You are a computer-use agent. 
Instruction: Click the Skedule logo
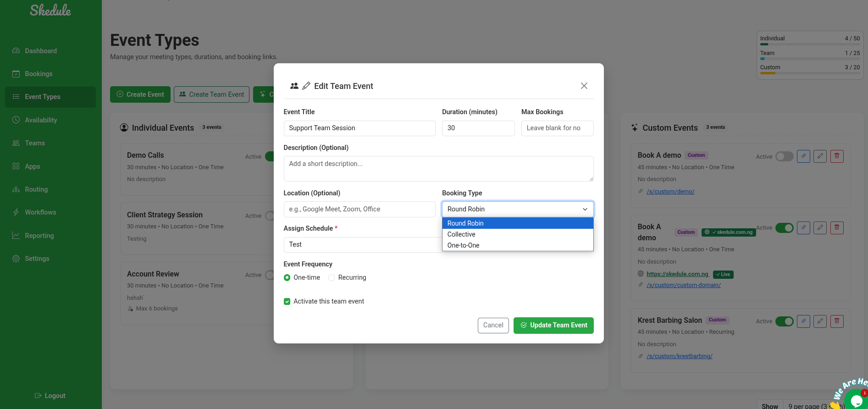click(50, 10)
